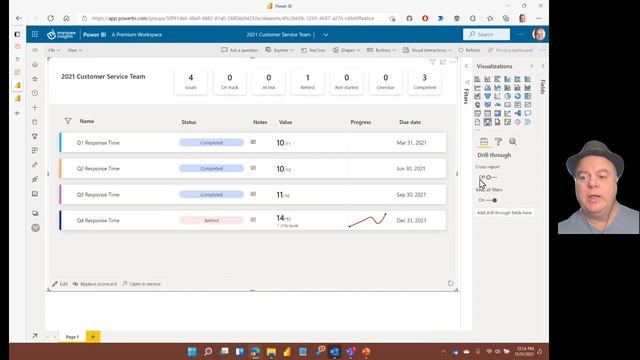This screenshot has width=640, height=360.
Task: Click Refresh in the toolbar
Action: (469, 50)
